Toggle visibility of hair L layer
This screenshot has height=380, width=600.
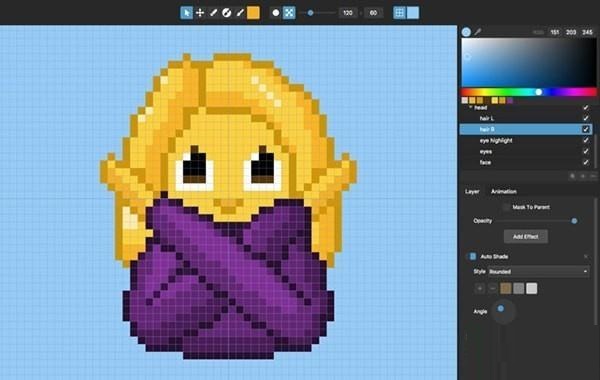[x=586, y=118]
